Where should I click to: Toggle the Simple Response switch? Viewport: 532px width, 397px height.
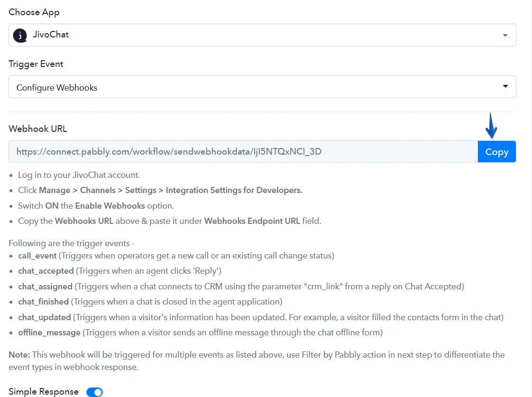click(94, 392)
